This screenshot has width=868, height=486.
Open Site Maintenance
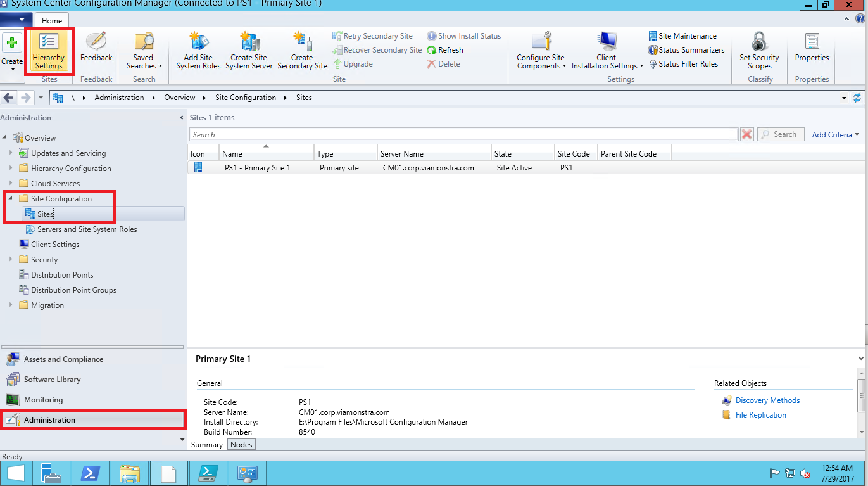[x=682, y=36]
